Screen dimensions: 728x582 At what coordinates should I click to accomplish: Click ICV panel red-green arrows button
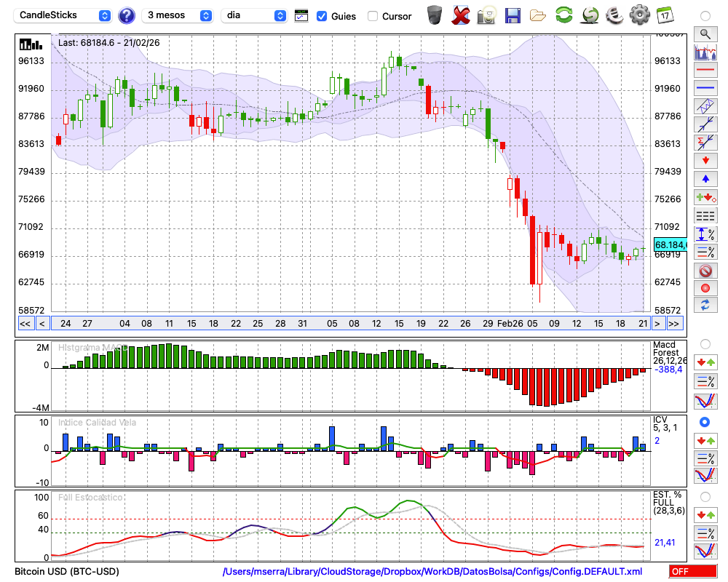pos(705,440)
